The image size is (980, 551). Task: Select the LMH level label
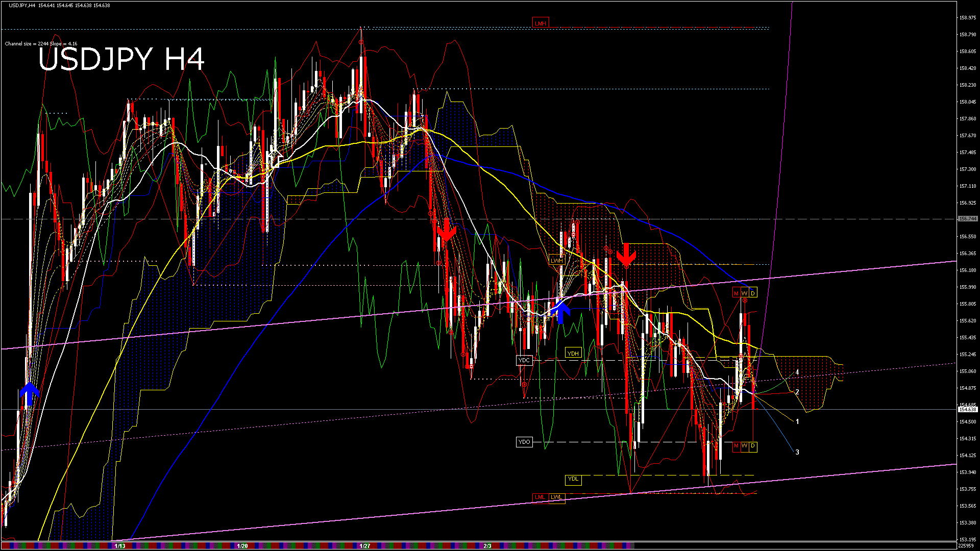tap(540, 23)
